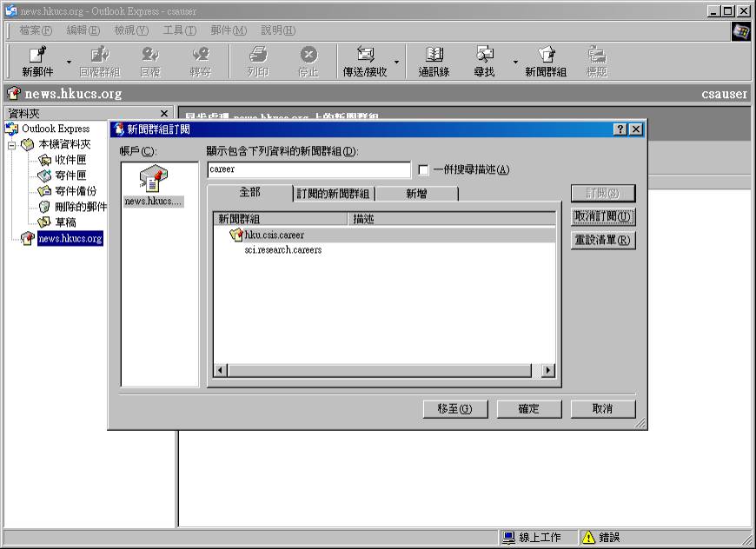Sort by 新聞群組 column header

280,219
